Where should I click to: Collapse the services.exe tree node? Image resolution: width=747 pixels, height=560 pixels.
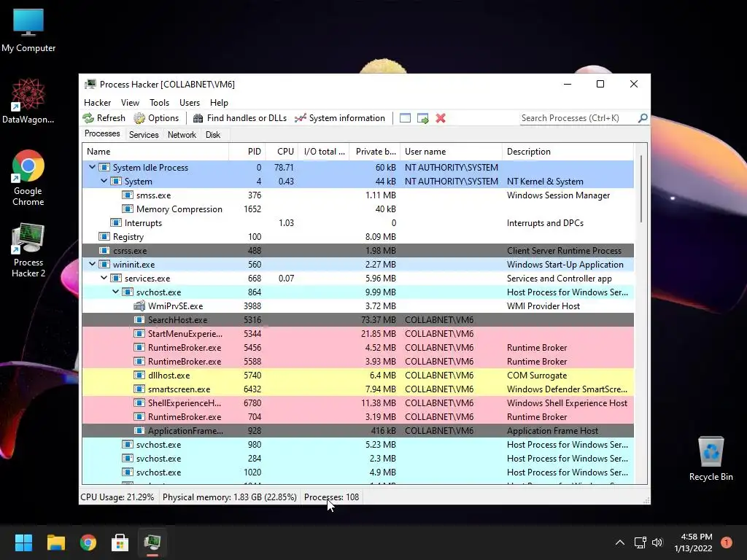pyautogui.click(x=104, y=278)
